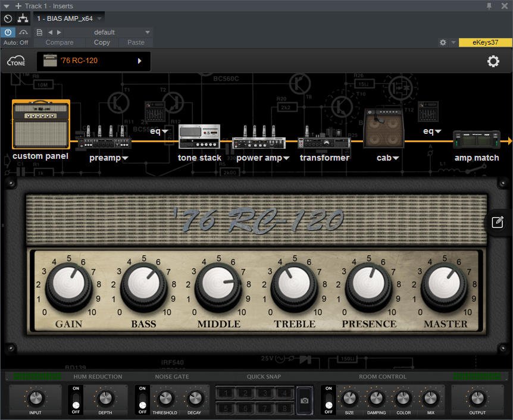This screenshot has width=513, height=420.
Task: Click the room COLOR knob
Action: pyautogui.click(x=403, y=398)
